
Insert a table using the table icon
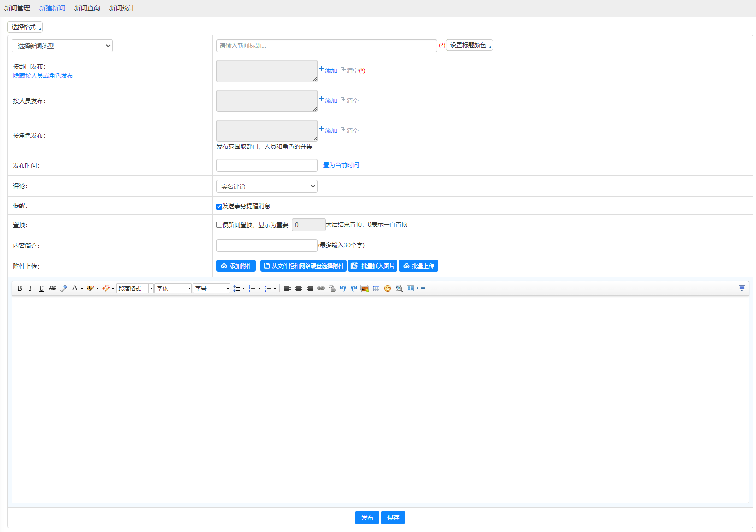[376, 288]
